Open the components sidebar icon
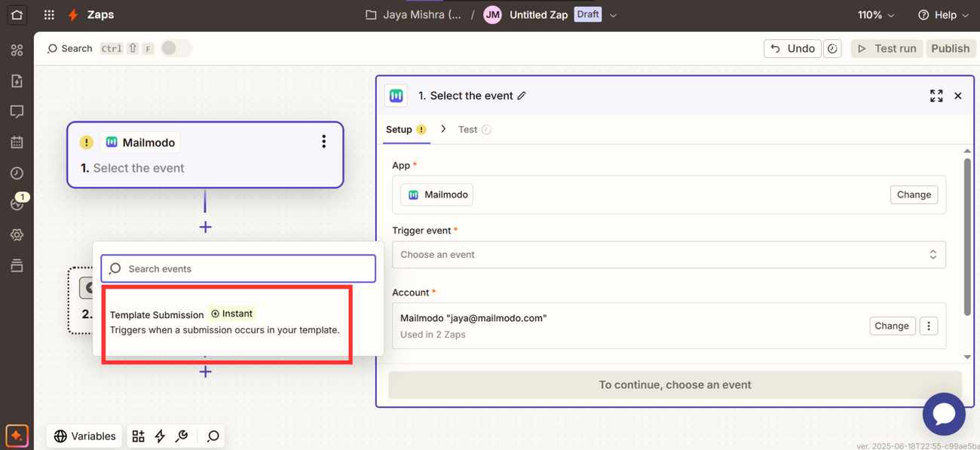The image size is (980, 450). (17, 51)
